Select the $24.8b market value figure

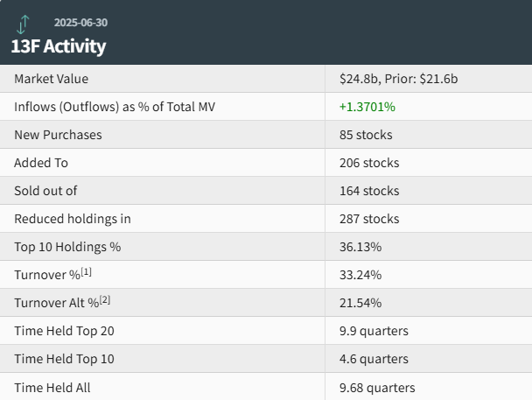[x=360, y=79]
